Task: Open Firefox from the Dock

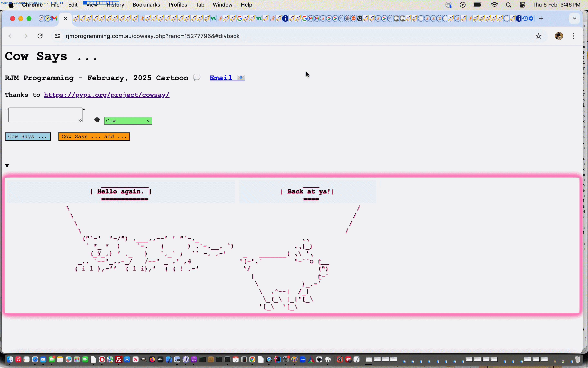Action: pos(152,359)
